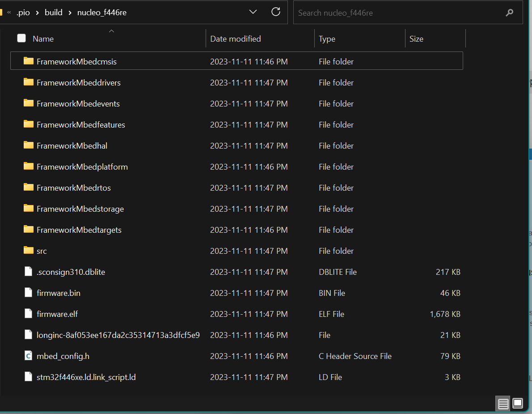The image size is (532, 414).
Task: Sort files by Name column
Action: (43, 39)
